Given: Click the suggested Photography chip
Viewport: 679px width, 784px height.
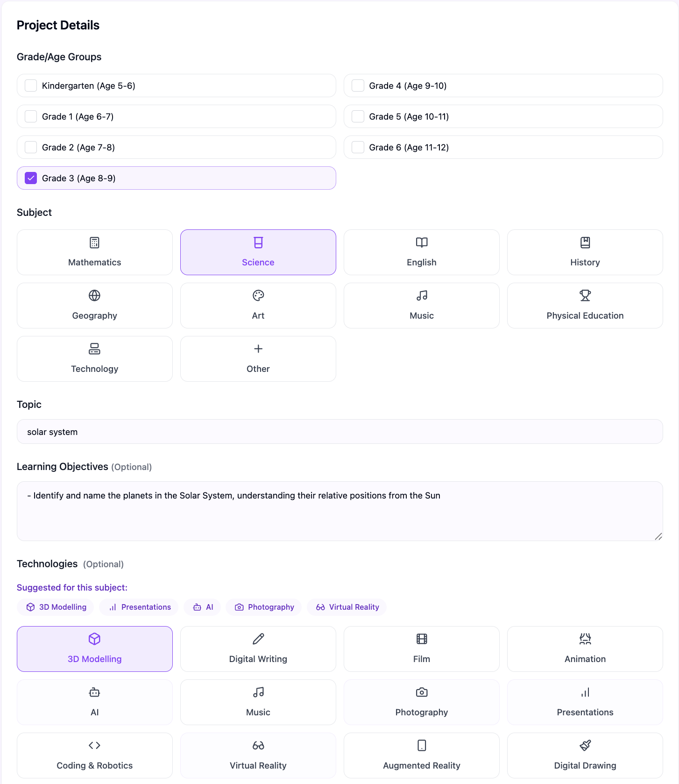Looking at the screenshot, I should 264,607.
